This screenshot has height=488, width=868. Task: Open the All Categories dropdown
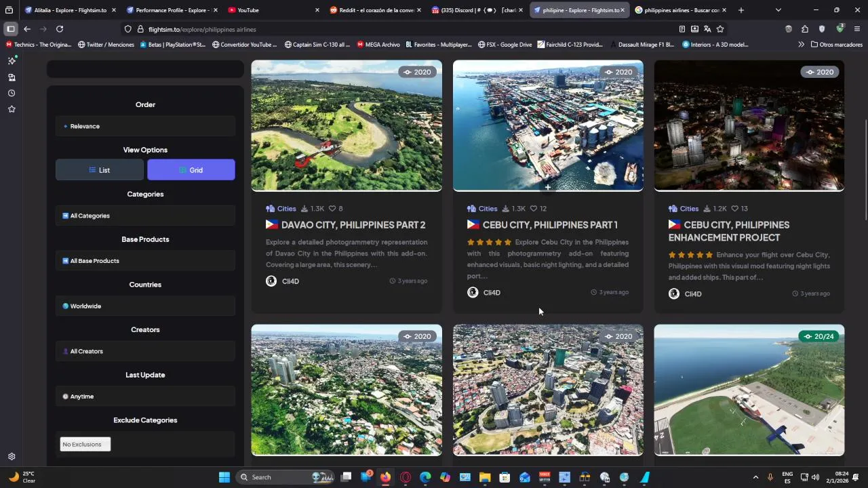pos(145,216)
